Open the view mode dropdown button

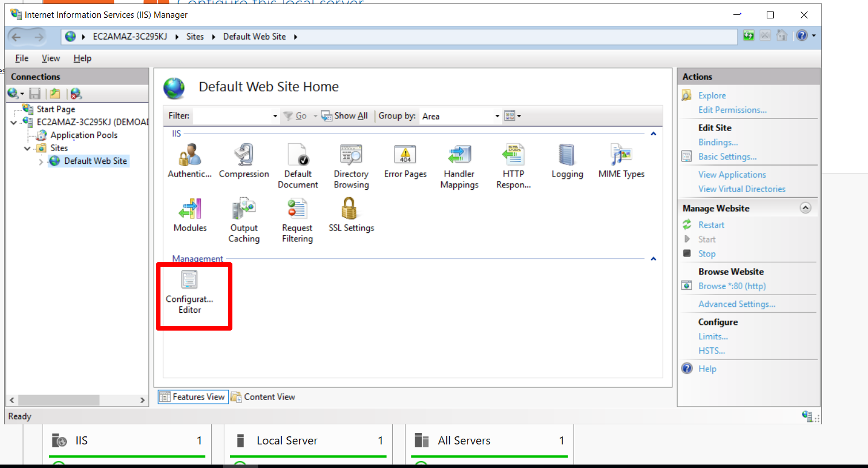[512, 116]
